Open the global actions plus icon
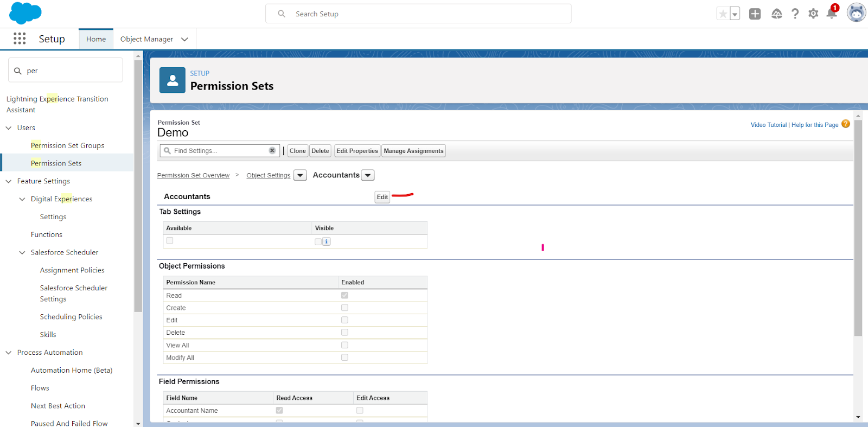This screenshot has height=427, width=868. click(755, 14)
